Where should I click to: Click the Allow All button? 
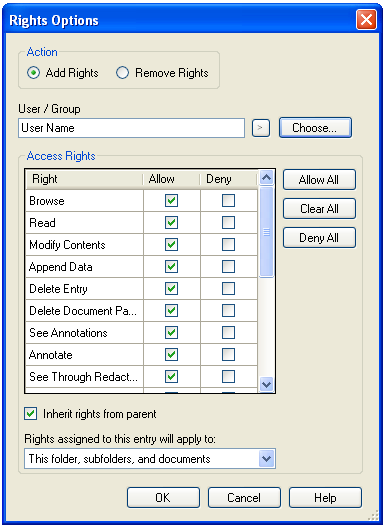(319, 180)
